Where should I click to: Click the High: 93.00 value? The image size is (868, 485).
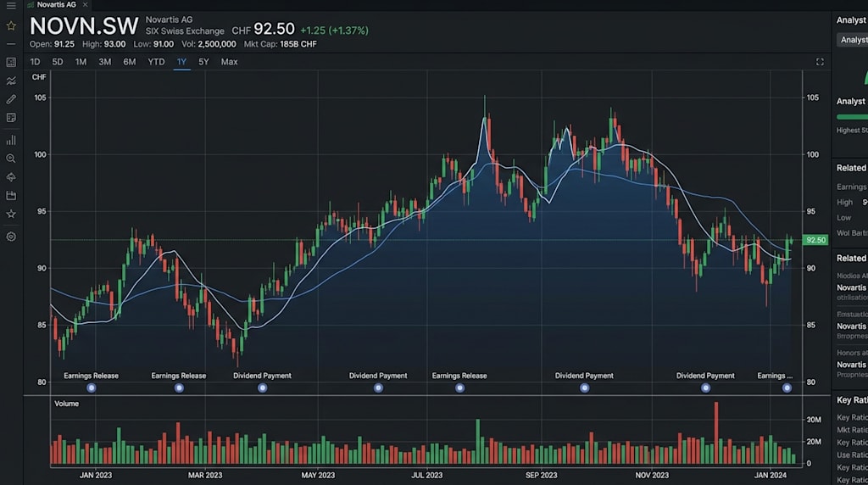(x=104, y=44)
